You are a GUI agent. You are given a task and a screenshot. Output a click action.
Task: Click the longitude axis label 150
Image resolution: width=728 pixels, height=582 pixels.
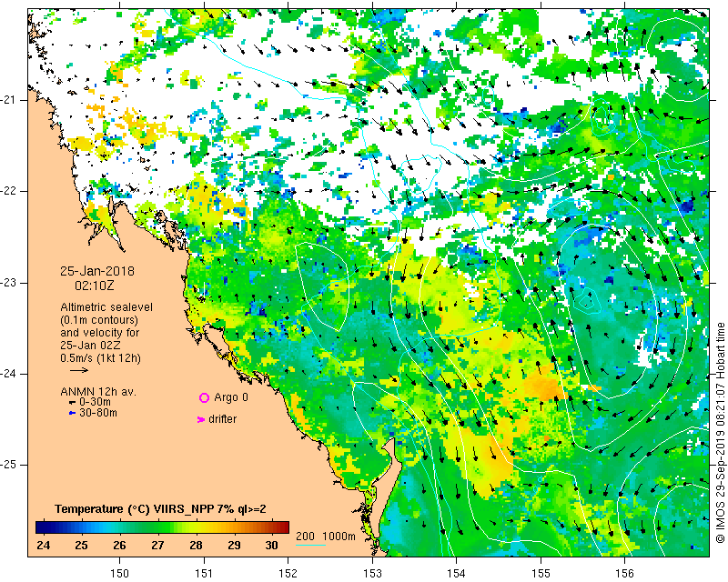(120, 574)
